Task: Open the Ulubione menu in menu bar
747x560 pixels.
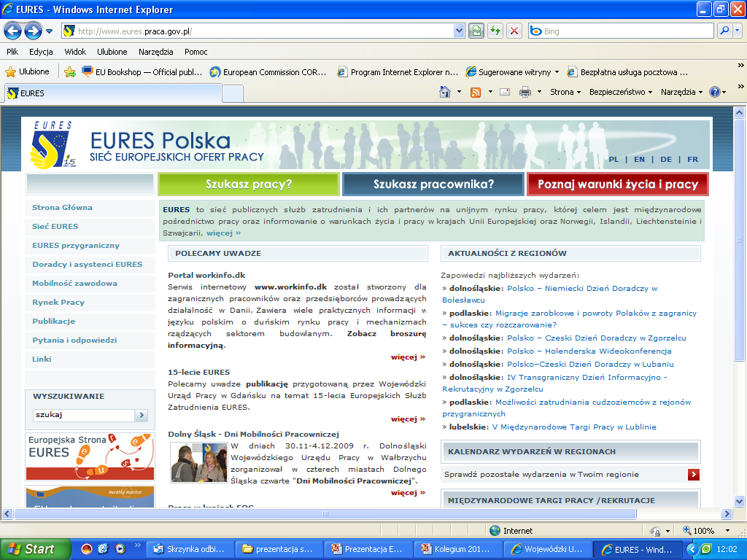Action: coord(112,52)
